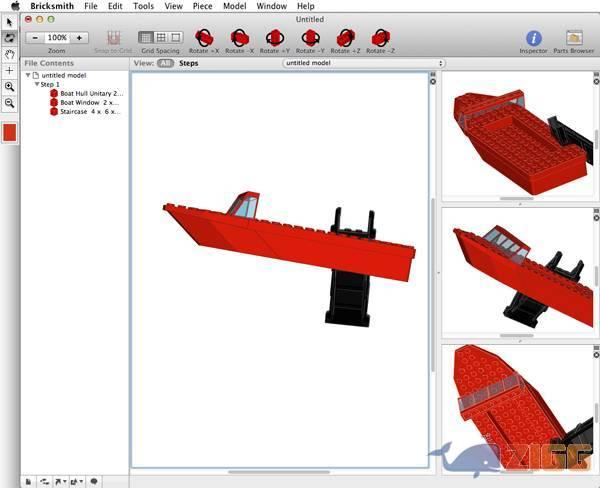
Task: Choose the fine grid spacing option
Action: tap(146, 38)
